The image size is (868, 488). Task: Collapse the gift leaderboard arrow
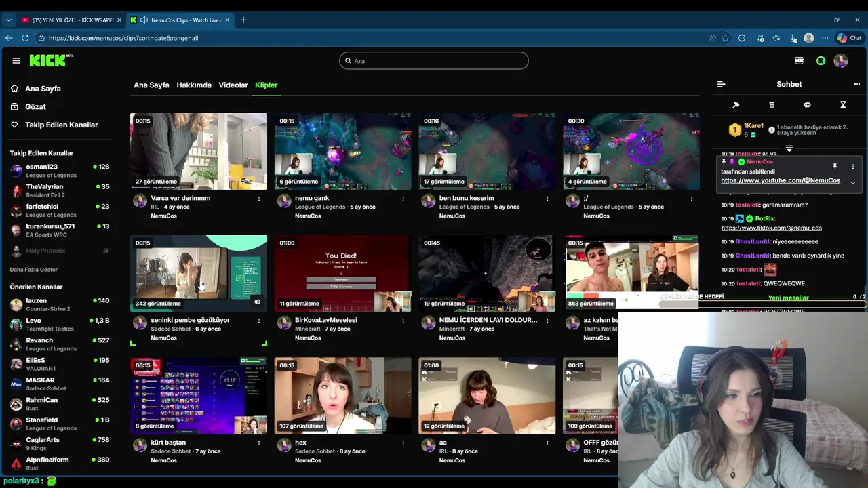click(x=789, y=148)
